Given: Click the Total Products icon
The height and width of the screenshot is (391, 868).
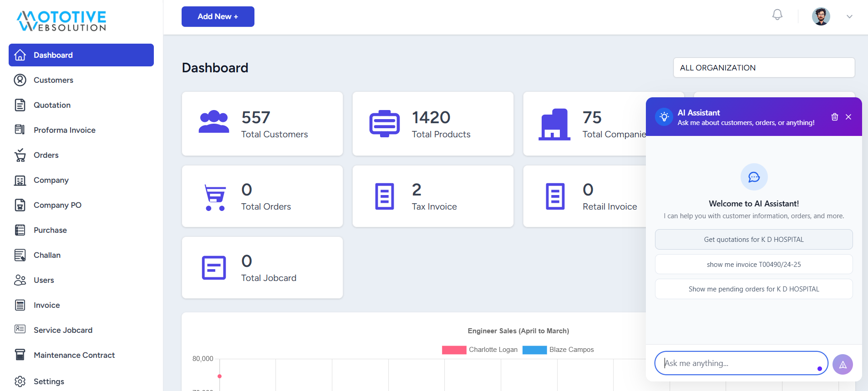Looking at the screenshot, I should (384, 123).
